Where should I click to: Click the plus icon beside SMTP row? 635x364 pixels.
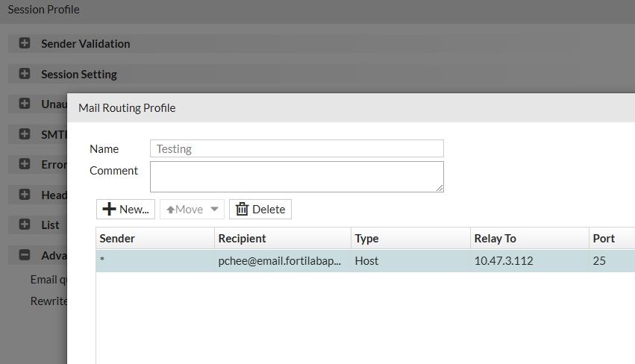pyautogui.click(x=25, y=134)
